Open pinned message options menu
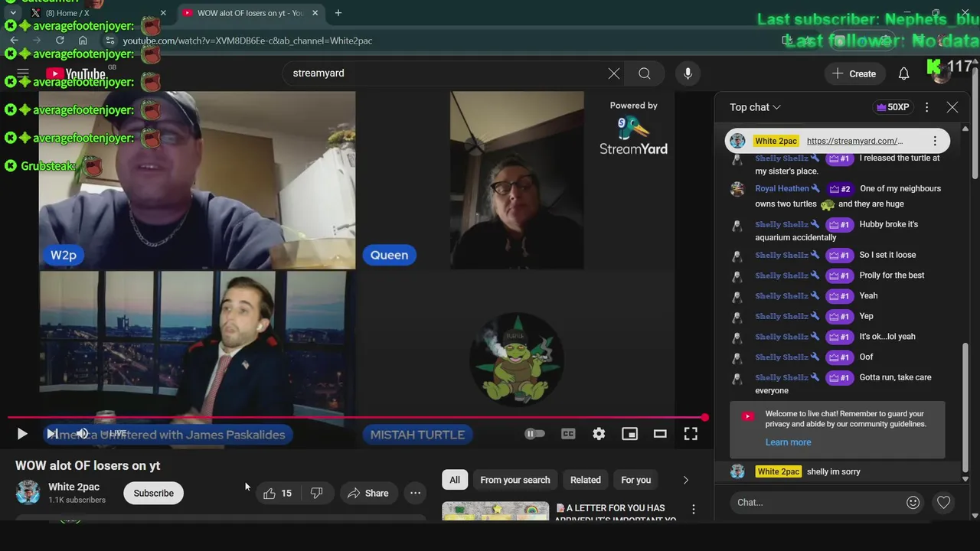 click(x=935, y=141)
